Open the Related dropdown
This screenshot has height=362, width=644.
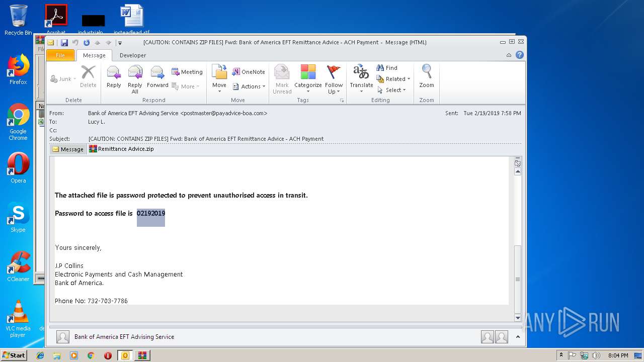coord(393,79)
